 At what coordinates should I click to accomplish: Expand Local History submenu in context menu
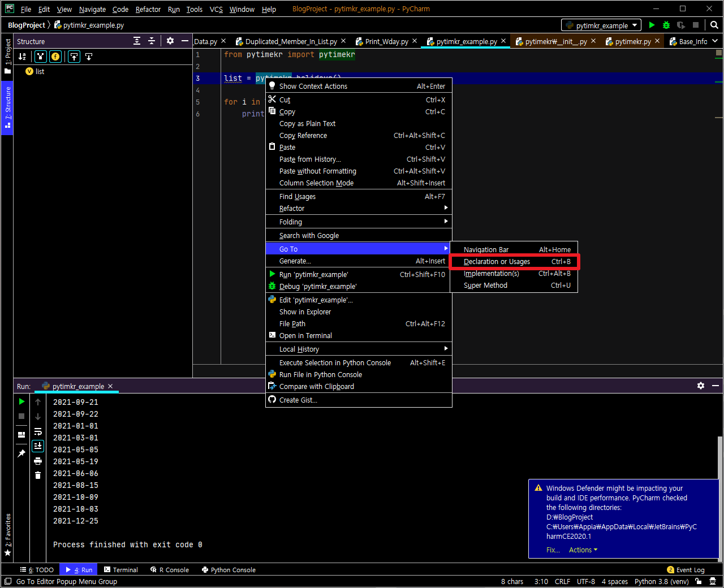click(x=359, y=349)
